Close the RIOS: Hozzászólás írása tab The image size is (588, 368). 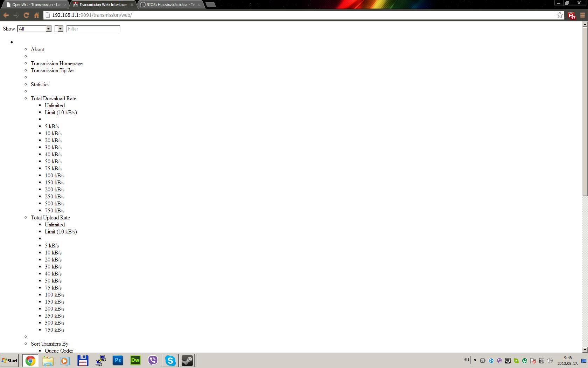point(199,5)
